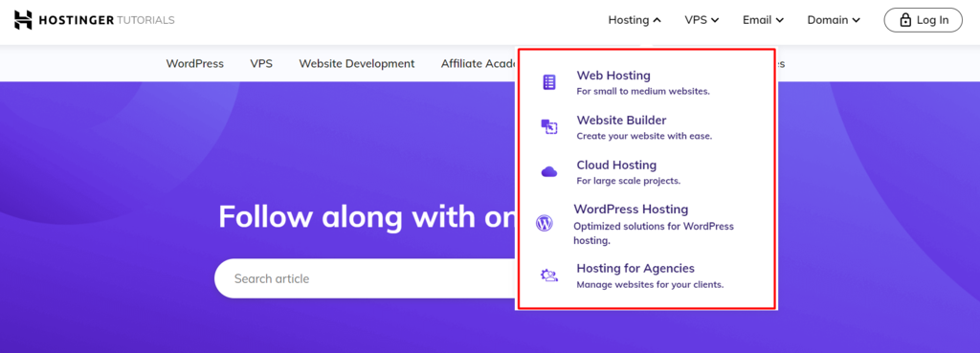Go to Website Development category

357,64
